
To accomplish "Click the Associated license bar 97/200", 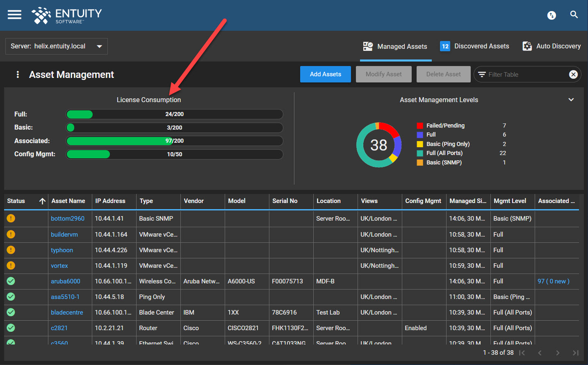I will click(175, 141).
